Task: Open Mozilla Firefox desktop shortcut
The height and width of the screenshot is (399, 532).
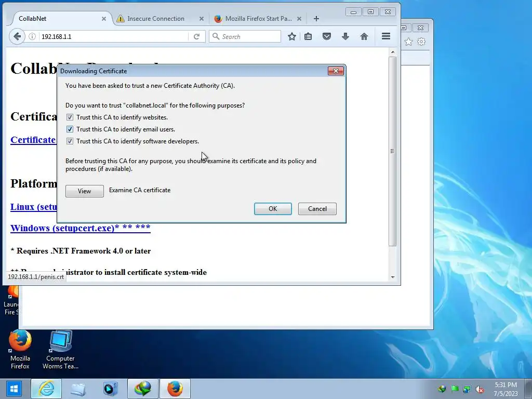Action: (x=20, y=350)
